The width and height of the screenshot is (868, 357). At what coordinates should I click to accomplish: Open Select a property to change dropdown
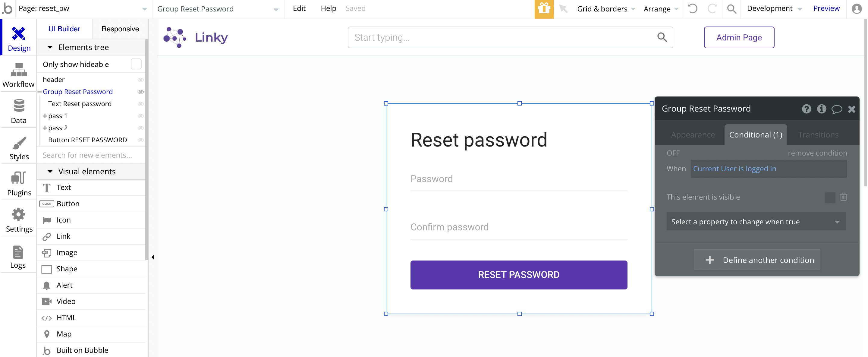pos(756,222)
